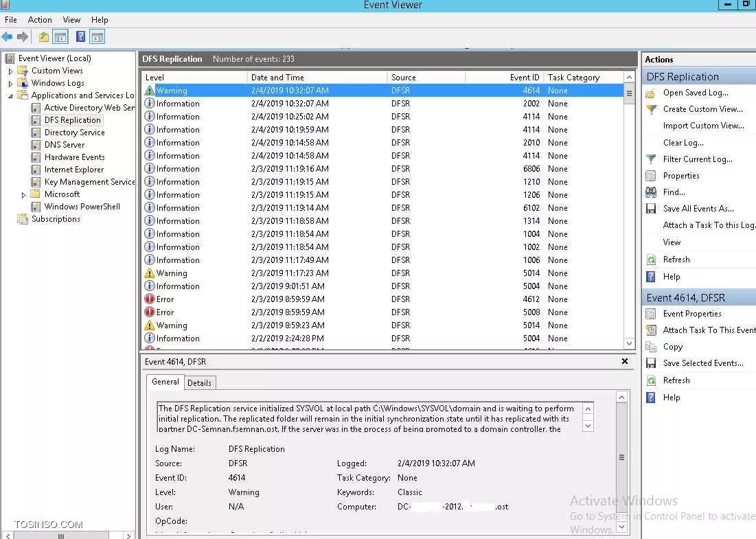The height and width of the screenshot is (539, 756).
Task: Select Windows PowerShell log in tree
Action: pos(82,207)
